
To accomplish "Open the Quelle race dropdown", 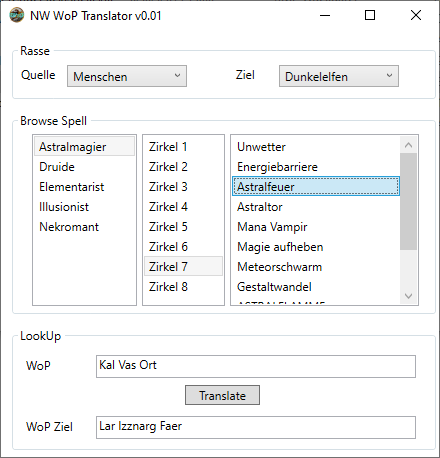I will coord(127,76).
